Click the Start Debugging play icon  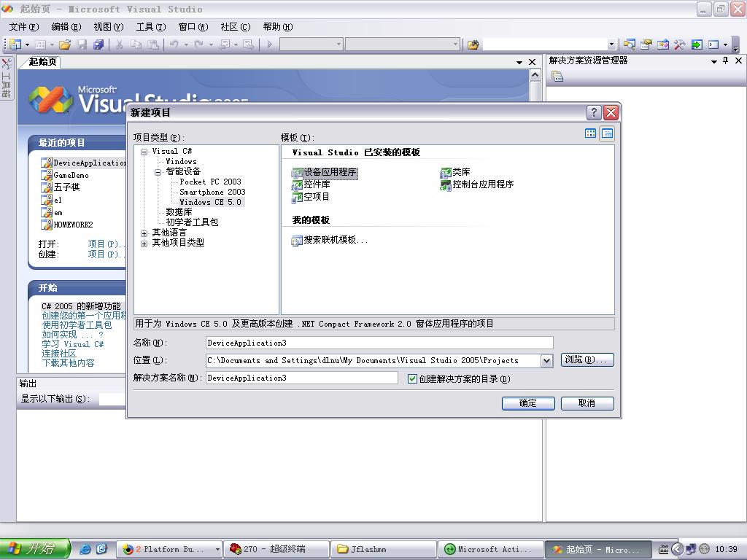(x=270, y=44)
